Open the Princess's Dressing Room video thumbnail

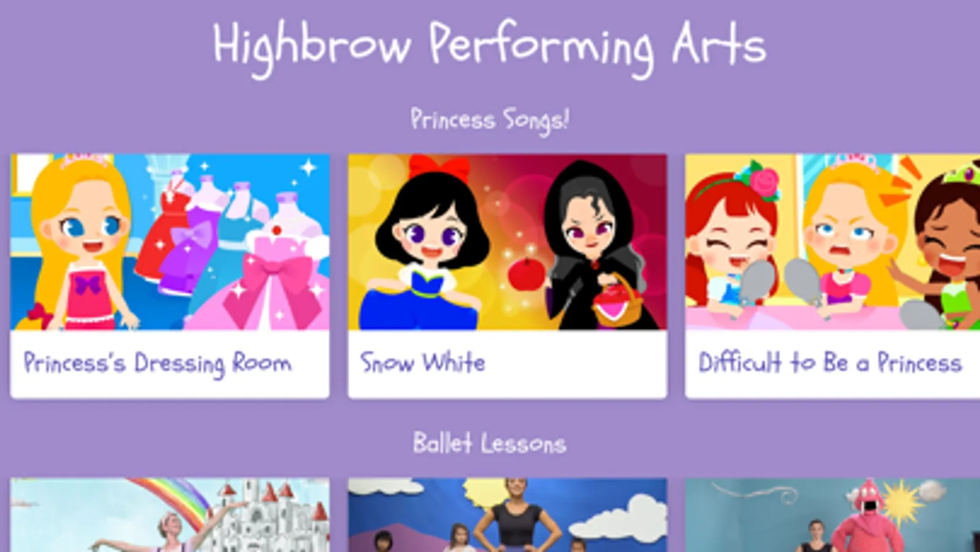170,242
